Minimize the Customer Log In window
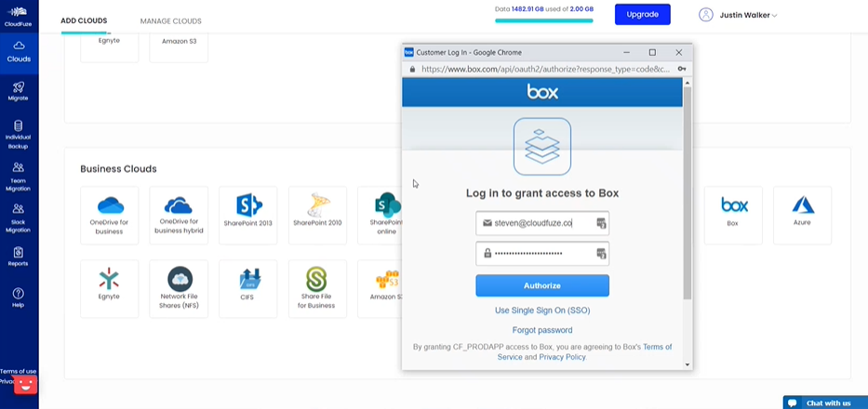 [x=627, y=53]
